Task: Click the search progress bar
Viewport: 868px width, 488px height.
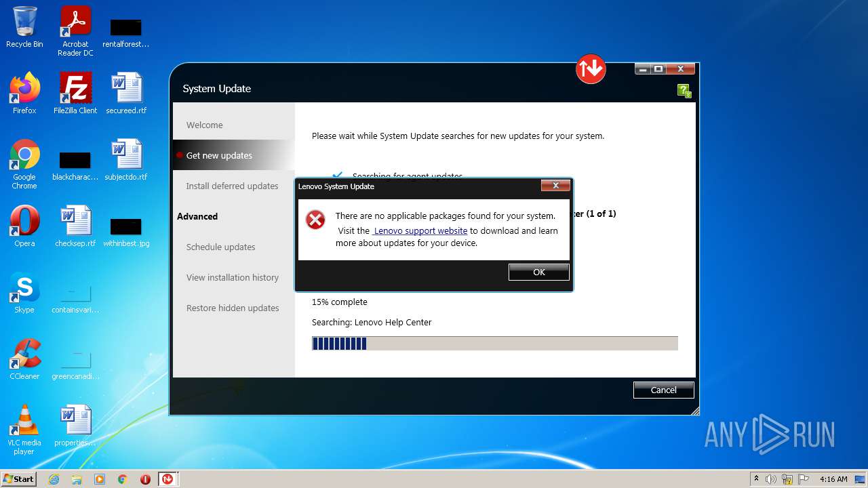Action: tap(495, 344)
